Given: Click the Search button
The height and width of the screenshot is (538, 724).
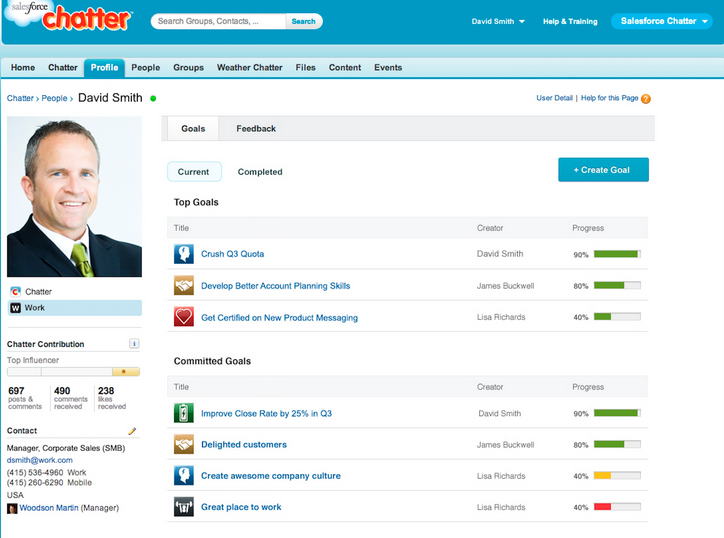Looking at the screenshot, I should click(x=303, y=21).
